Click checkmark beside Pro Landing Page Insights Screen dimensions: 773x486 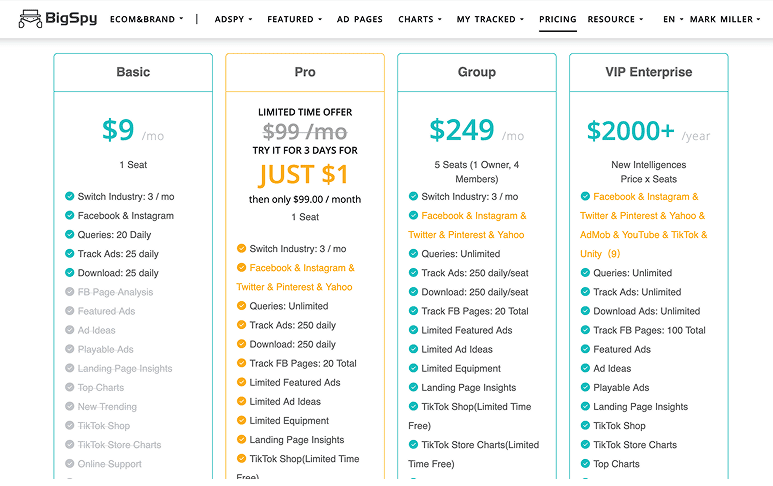241,440
